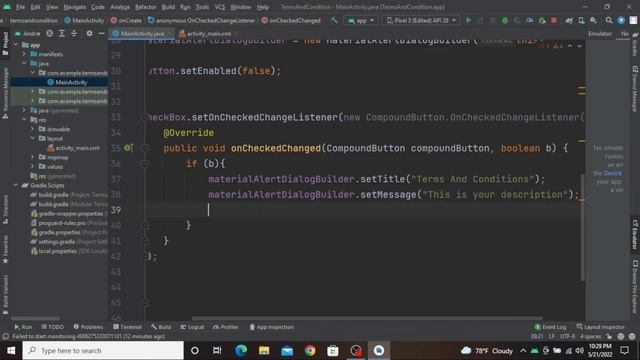Image resolution: width=640 pixels, height=360 pixels.
Task: Click the Device Manager link in Emulator panel
Action: pyautogui.click(x=612, y=173)
